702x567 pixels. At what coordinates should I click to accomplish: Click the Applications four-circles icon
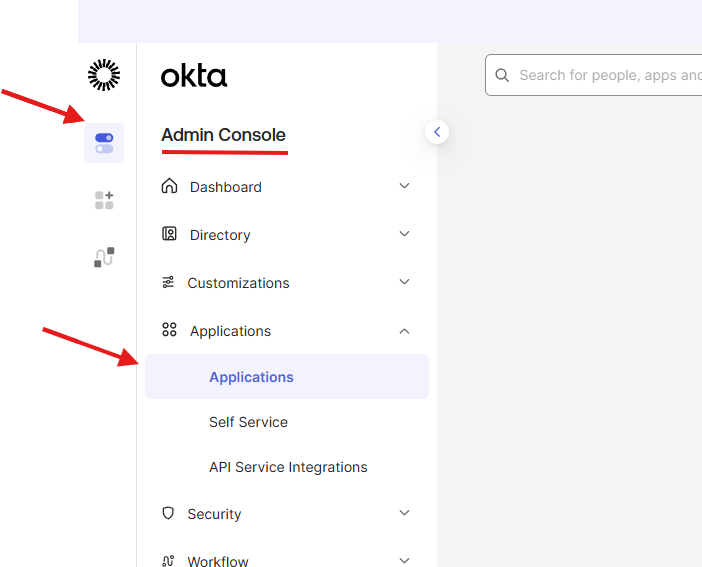[169, 330]
